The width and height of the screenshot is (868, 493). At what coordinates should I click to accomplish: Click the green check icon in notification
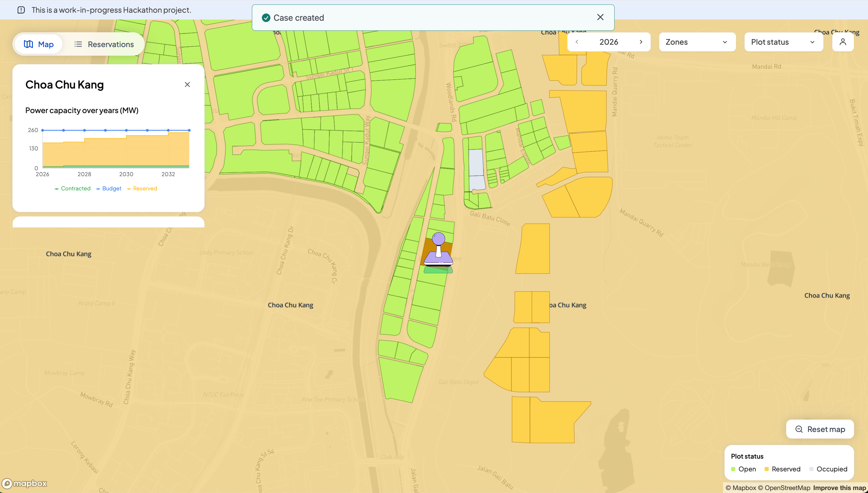pyautogui.click(x=266, y=17)
